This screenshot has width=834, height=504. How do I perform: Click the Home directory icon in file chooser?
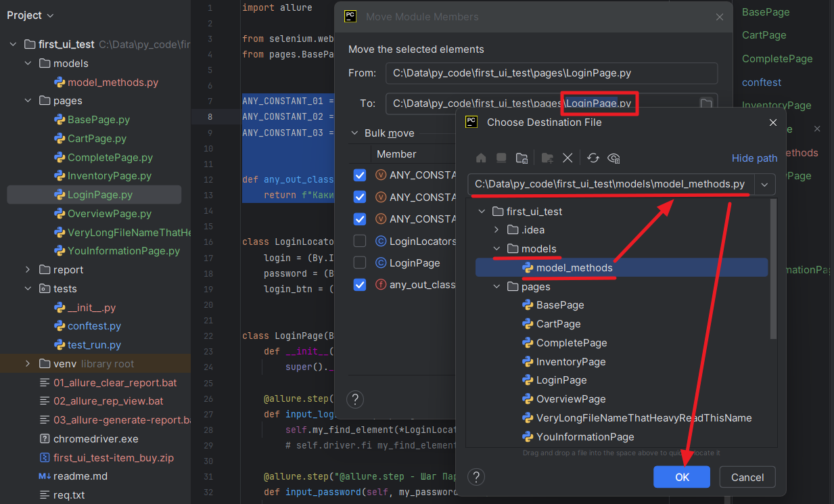[481, 158]
